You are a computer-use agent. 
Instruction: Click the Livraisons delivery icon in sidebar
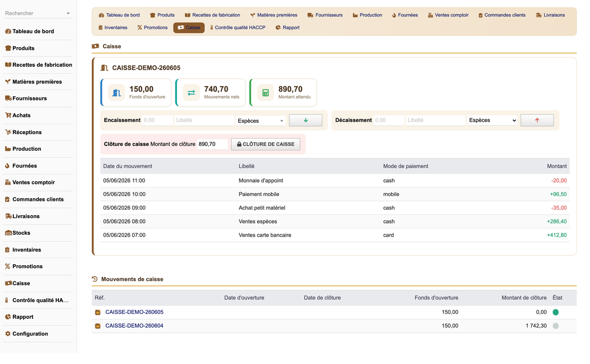pyautogui.click(x=8, y=216)
